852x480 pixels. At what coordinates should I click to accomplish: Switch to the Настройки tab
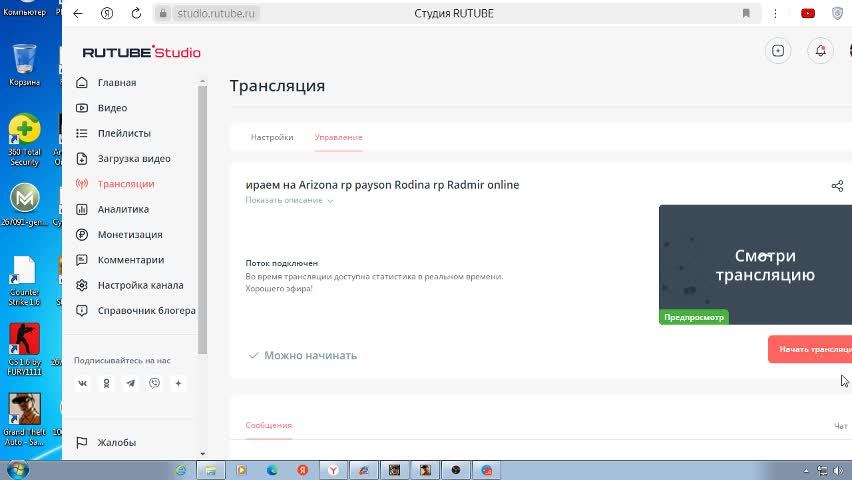point(272,138)
